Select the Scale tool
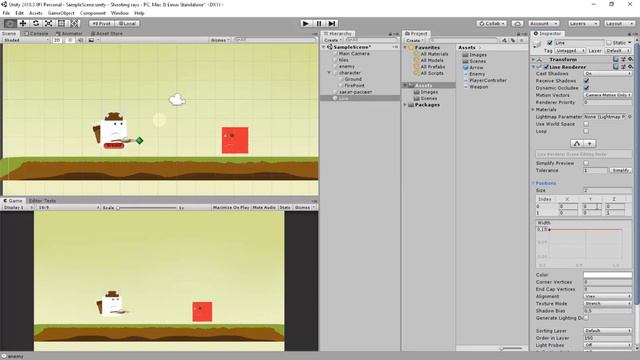The width and height of the screenshot is (640, 360). click(x=48, y=23)
